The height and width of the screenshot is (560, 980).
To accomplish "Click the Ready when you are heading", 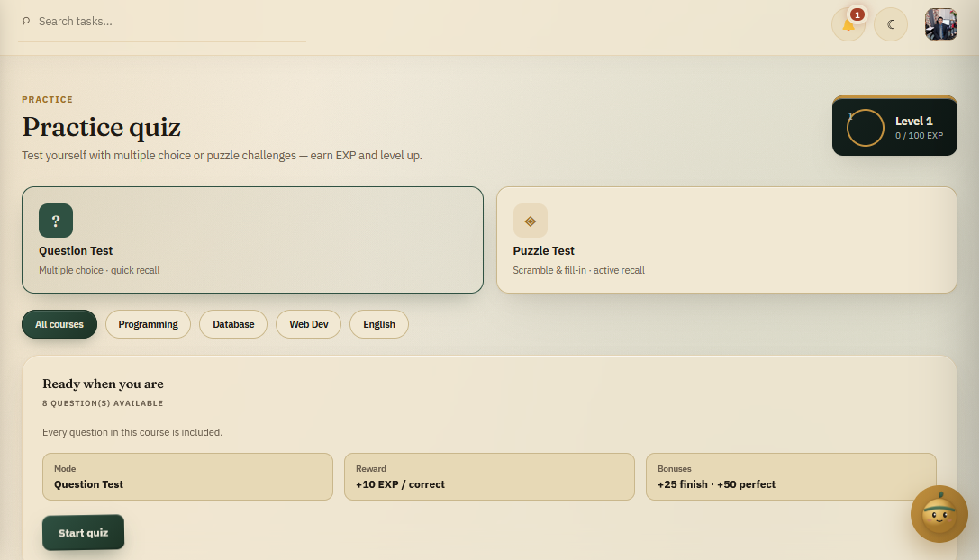I will 103,384.
